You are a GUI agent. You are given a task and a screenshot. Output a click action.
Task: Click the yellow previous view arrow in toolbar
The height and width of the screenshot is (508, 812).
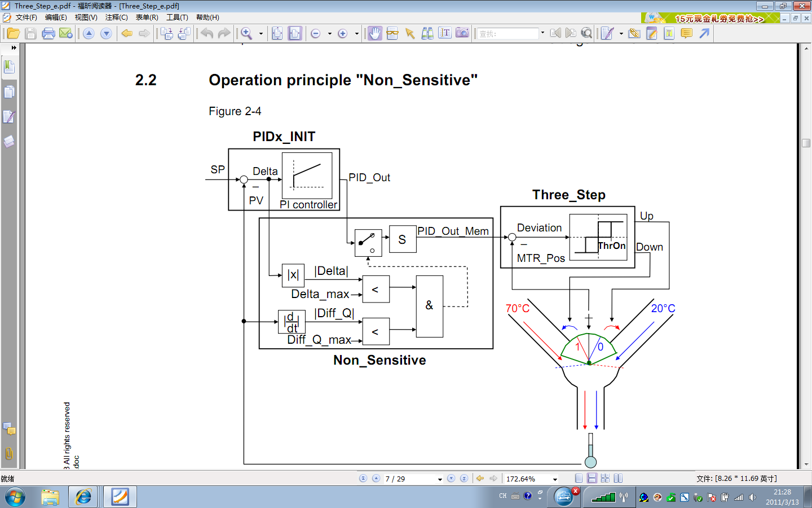coord(127,33)
